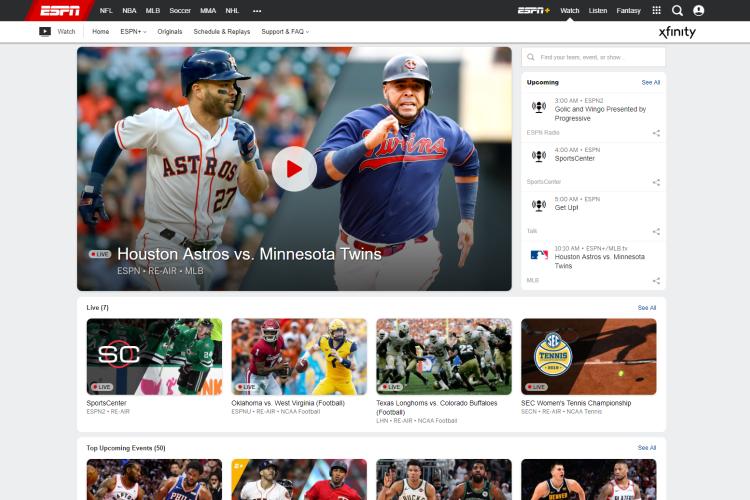
Task: Go to the Listen section
Action: 598,11
